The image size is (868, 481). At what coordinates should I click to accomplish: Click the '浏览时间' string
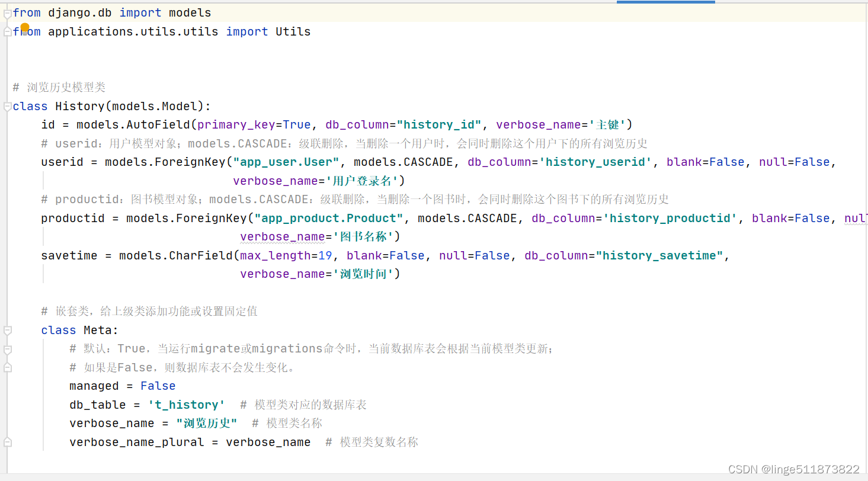coord(364,274)
